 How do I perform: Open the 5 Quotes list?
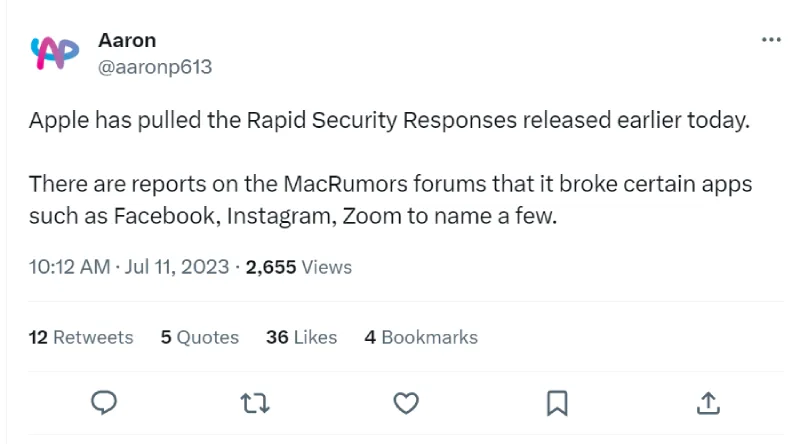[200, 337]
